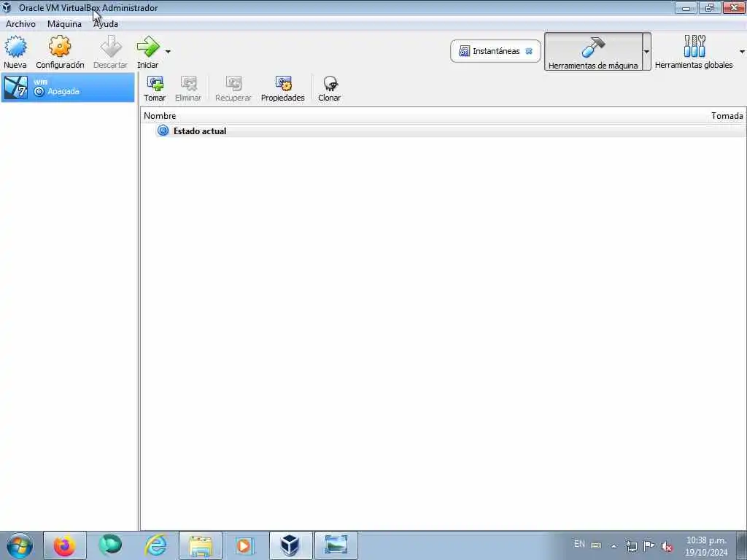
Task: Expand the Iniciar dropdown arrow
Action: coord(168,52)
